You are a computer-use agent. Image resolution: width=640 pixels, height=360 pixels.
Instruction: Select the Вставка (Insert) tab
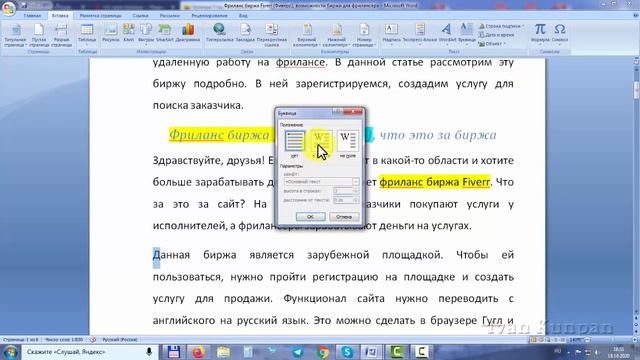pyautogui.click(x=60, y=16)
